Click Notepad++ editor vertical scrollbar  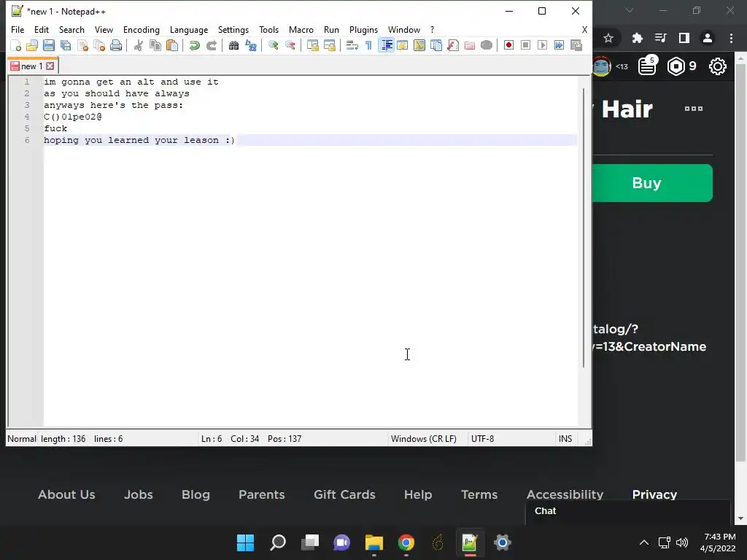point(584,227)
